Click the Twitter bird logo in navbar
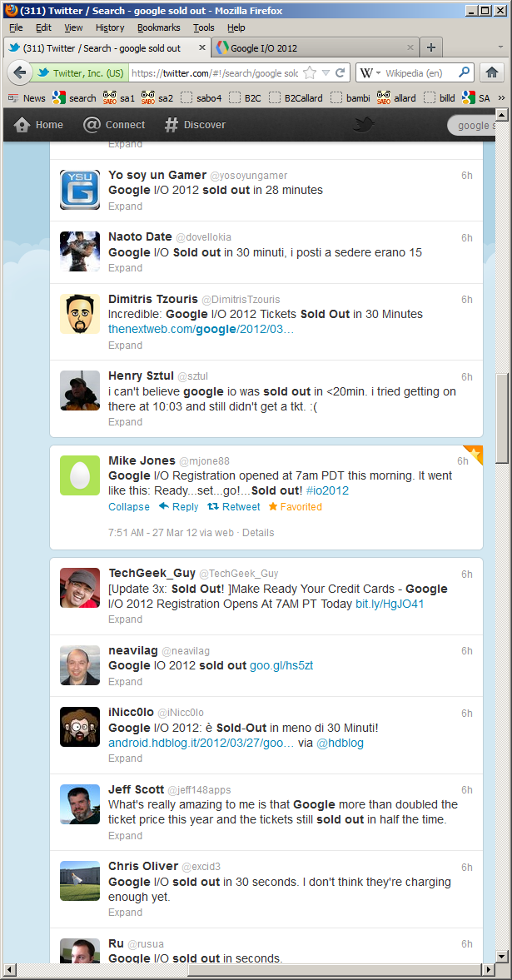The image size is (512, 980). [363, 125]
